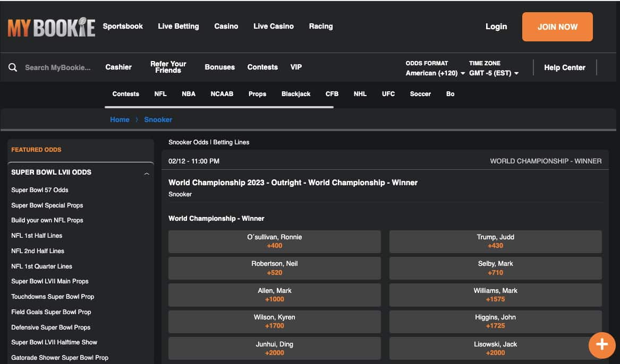Click the MyBookie logo
Image resolution: width=620 pixels, height=364 pixels.
pyautogui.click(x=52, y=27)
